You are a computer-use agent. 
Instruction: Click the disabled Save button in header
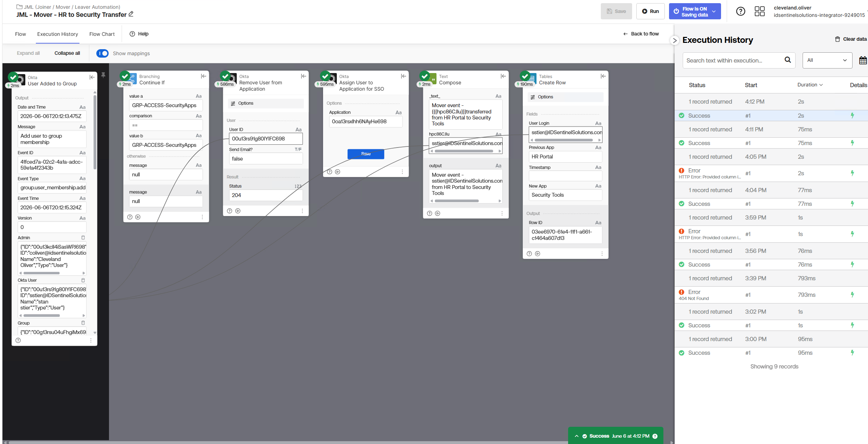[x=616, y=11]
